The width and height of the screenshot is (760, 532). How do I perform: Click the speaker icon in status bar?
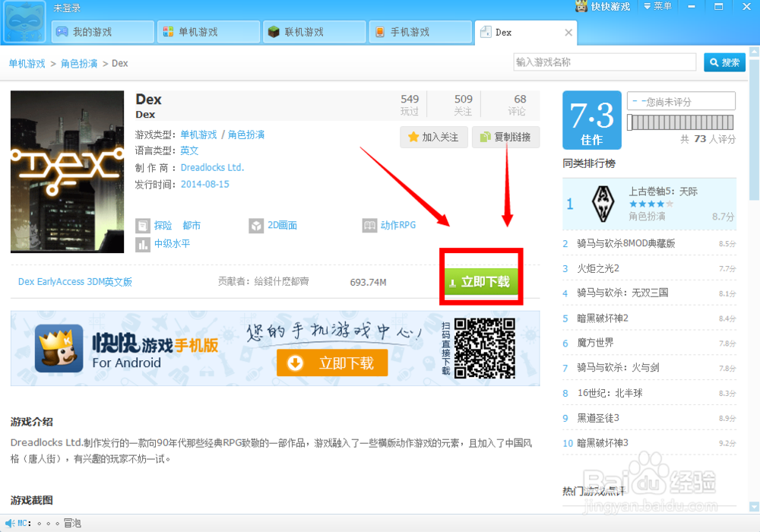tap(10, 524)
